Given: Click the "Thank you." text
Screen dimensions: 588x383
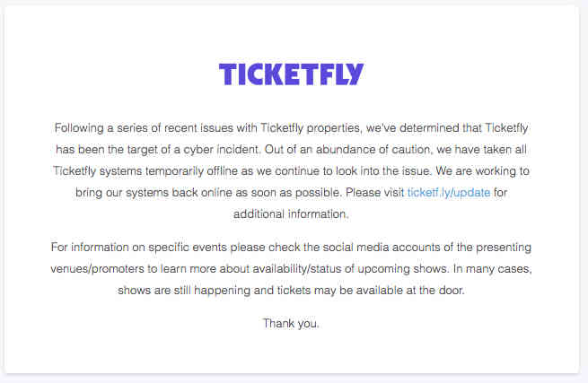Looking at the screenshot, I should [x=291, y=323].
